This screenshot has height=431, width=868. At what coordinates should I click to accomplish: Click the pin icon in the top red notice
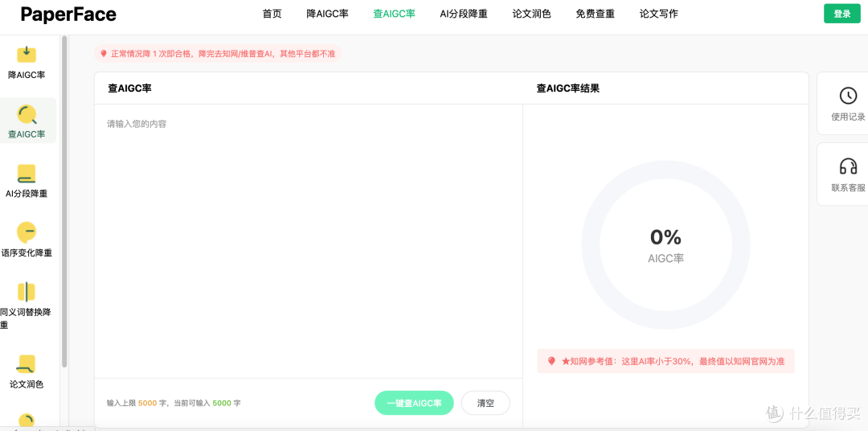coord(103,54)
